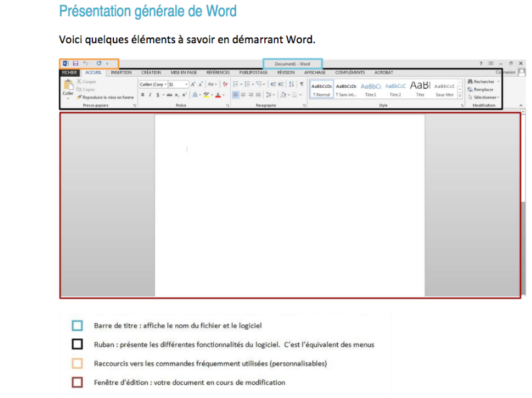
Task: Click the user account avatar icon
Action: [522, 72]
